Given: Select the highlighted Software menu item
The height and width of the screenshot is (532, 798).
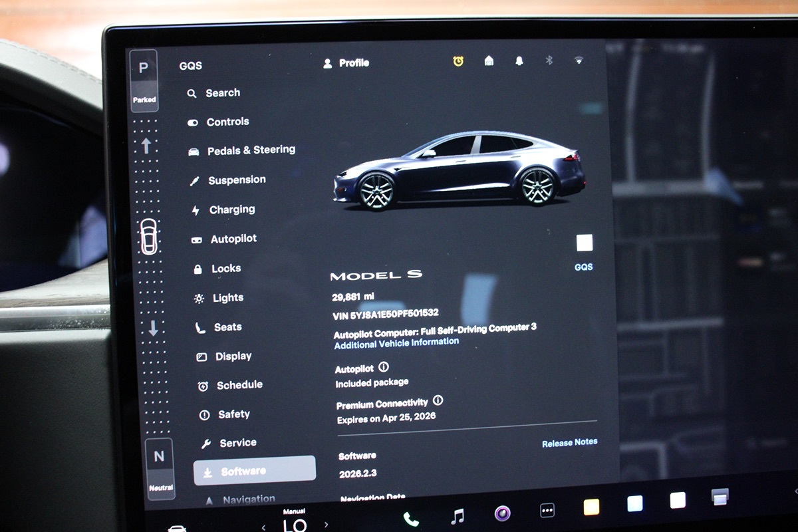Looking at the screenshot, I should pos(255,471).
